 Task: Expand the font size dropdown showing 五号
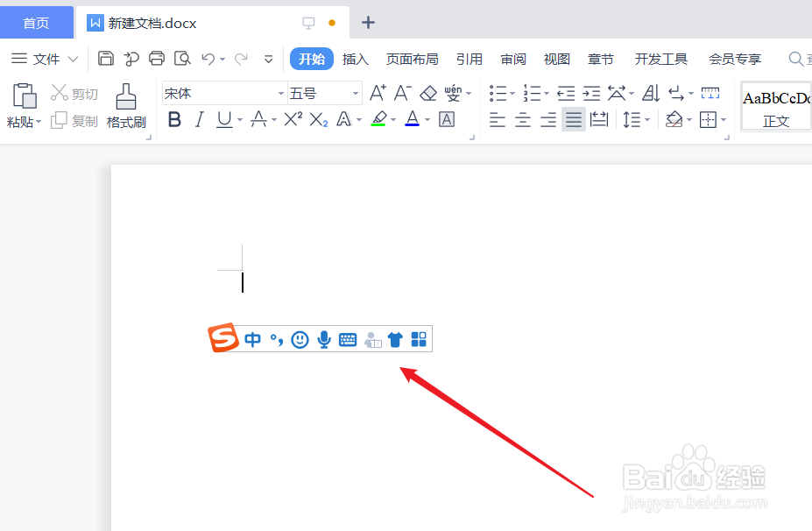pos(354,92)
